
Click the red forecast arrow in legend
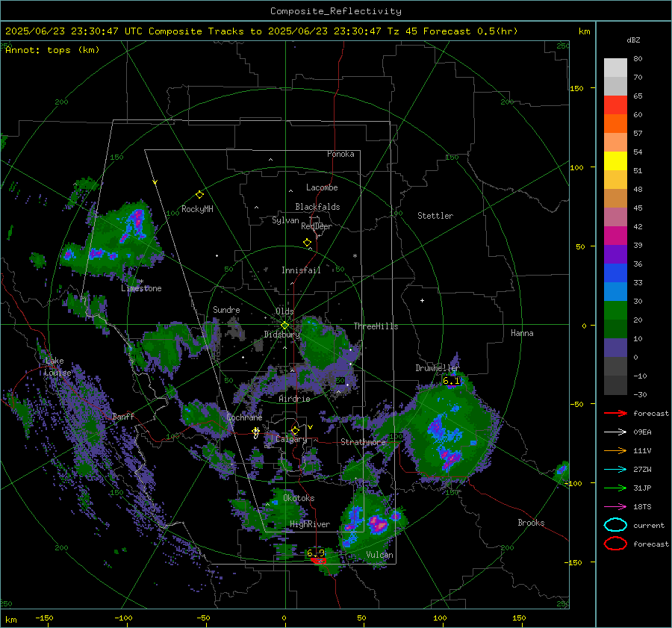pyautogui.click(x=615, y=413)
